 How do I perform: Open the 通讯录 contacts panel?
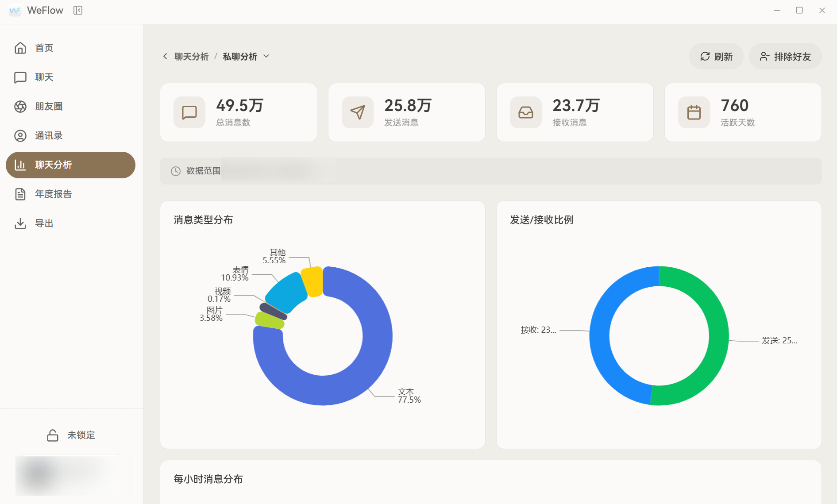49,135
